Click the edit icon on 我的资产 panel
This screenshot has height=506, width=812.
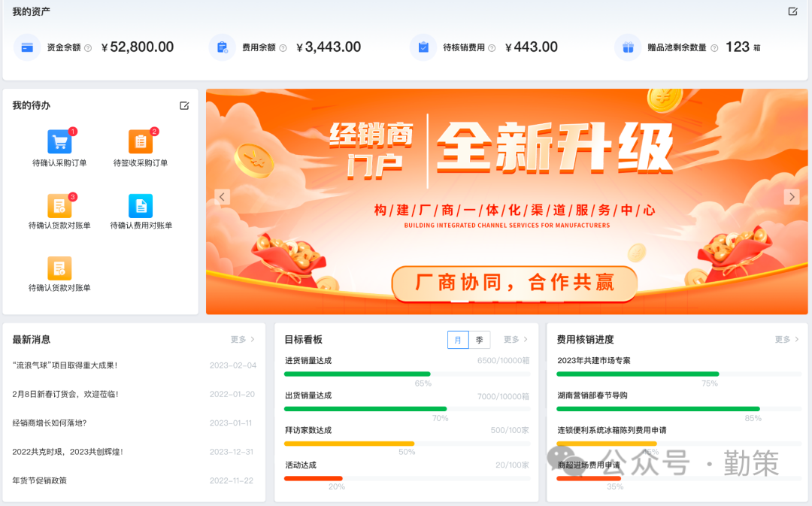click(792, 12)
